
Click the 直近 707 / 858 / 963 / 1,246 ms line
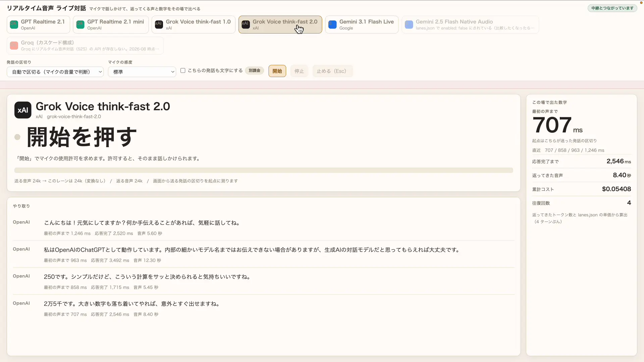click(x=568, y=150)
